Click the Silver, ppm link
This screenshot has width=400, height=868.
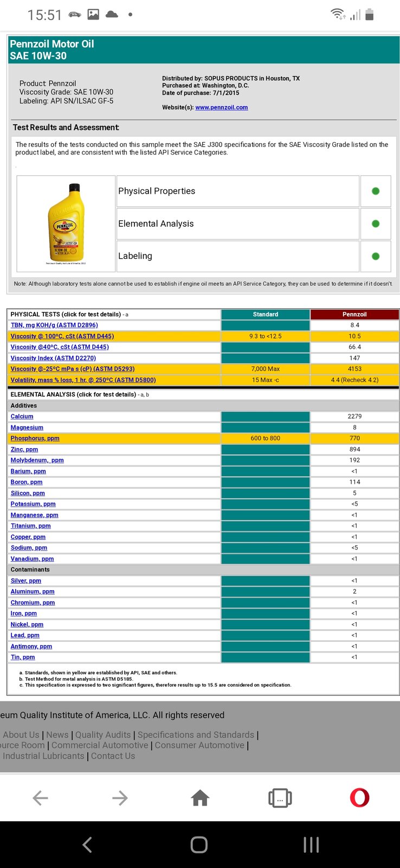pyautogui.click(x=25, y=580)
